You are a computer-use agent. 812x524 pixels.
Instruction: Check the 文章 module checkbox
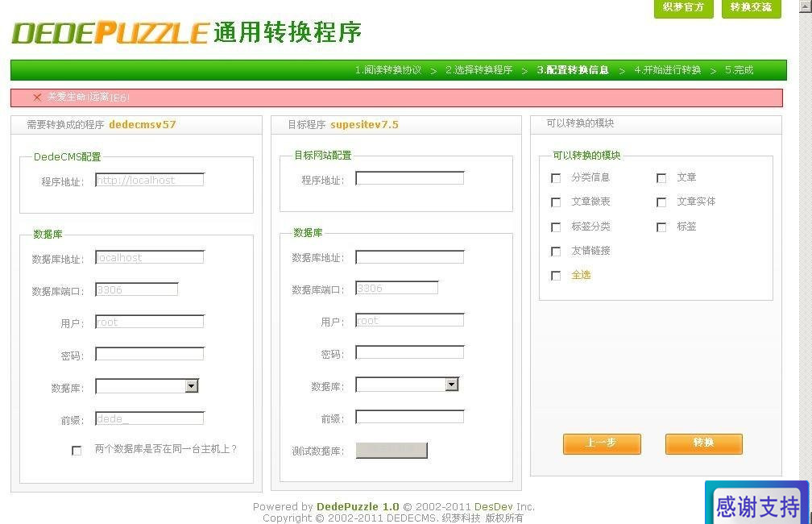(x=661, y=178)
